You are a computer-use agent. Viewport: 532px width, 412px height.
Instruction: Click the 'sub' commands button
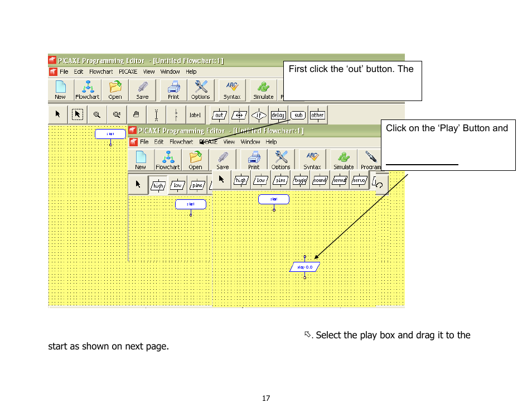(298, 115)
